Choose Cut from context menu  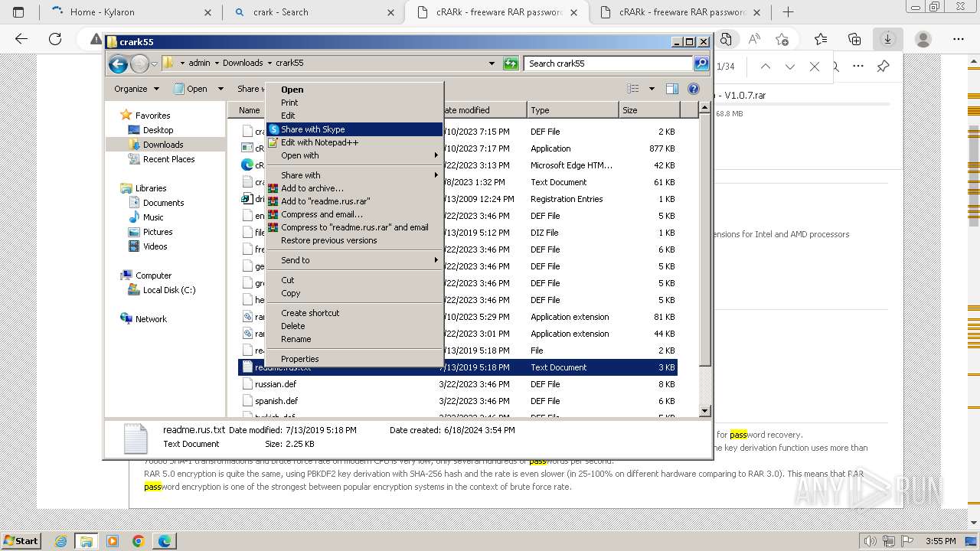(x=354, y=280)
